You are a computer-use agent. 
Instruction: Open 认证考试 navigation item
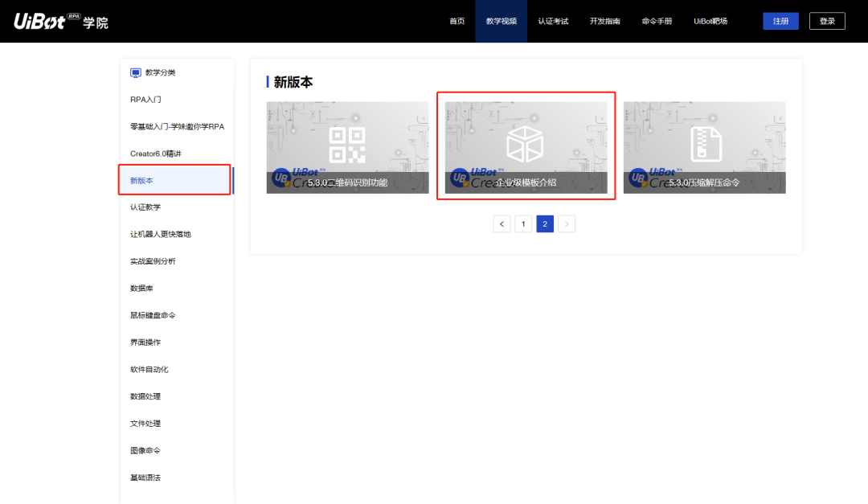coord(553,21)
